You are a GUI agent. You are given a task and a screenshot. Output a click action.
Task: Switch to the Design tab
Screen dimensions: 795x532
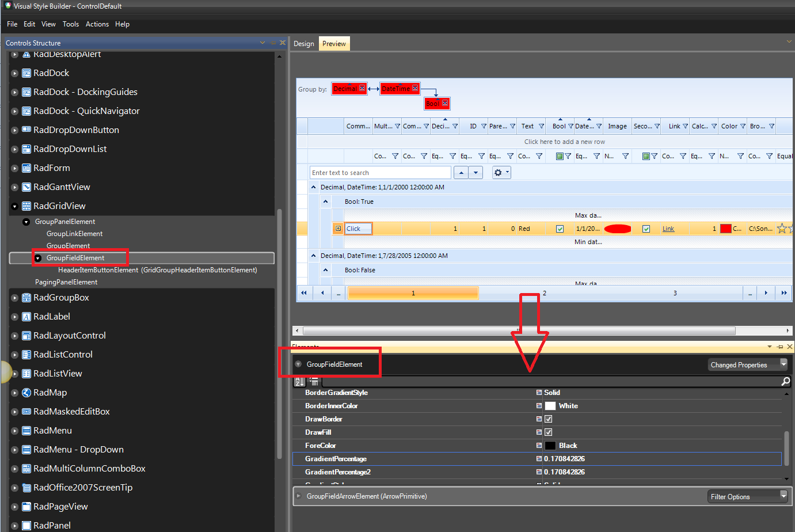pos(304,44)
